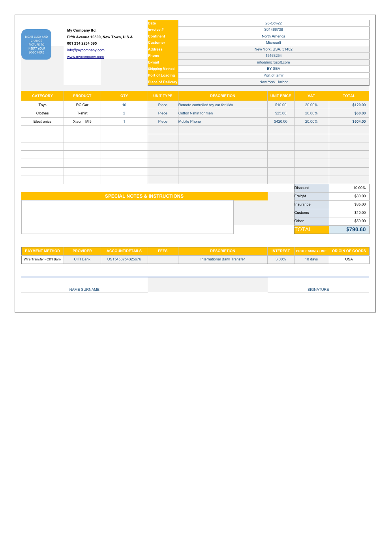Click the interest value '3.00%'
The height and width of the screenshot is (554, 392).
click(281, 259)
